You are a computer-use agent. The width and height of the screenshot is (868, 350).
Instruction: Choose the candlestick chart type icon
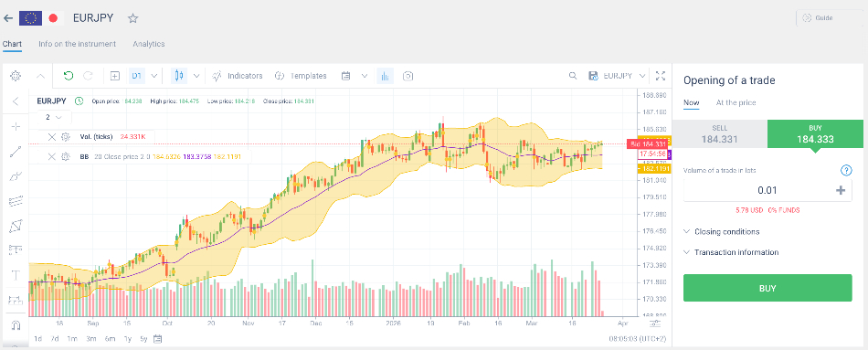click(179, 76)
